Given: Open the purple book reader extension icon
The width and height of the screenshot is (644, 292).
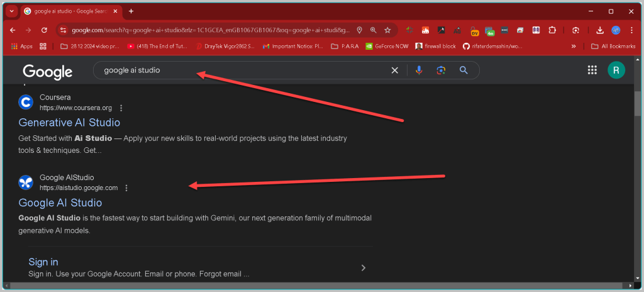Looking at the screenshot, I should [536, 30].
